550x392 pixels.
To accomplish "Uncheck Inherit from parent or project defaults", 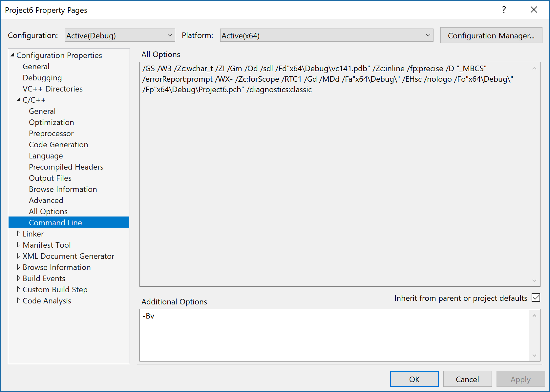I will tap(536, 298).
